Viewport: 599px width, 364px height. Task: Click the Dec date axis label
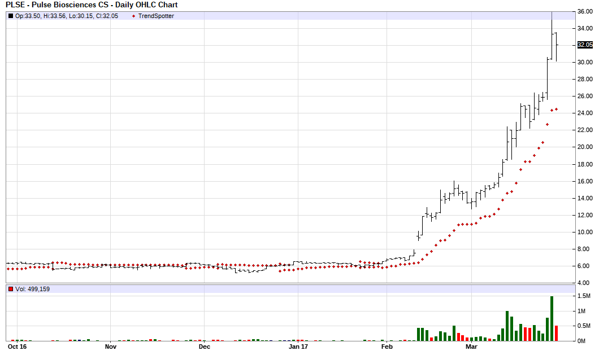(x=205, y=347)
